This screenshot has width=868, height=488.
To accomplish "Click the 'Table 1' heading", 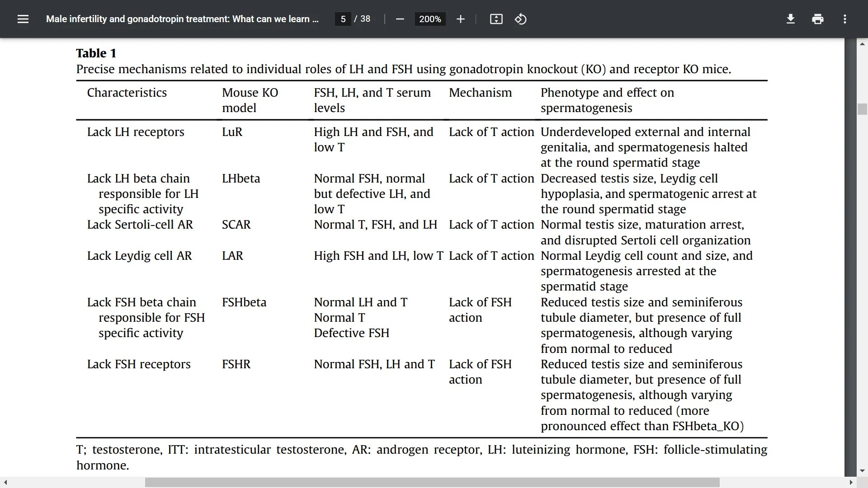I will (x=96, y=53).
